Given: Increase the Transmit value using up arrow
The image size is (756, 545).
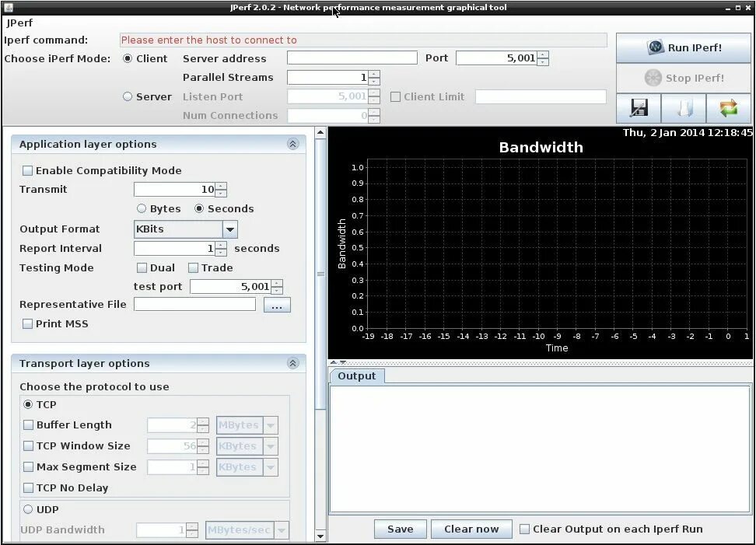Looking at the screenshot, I should point(221,187).
